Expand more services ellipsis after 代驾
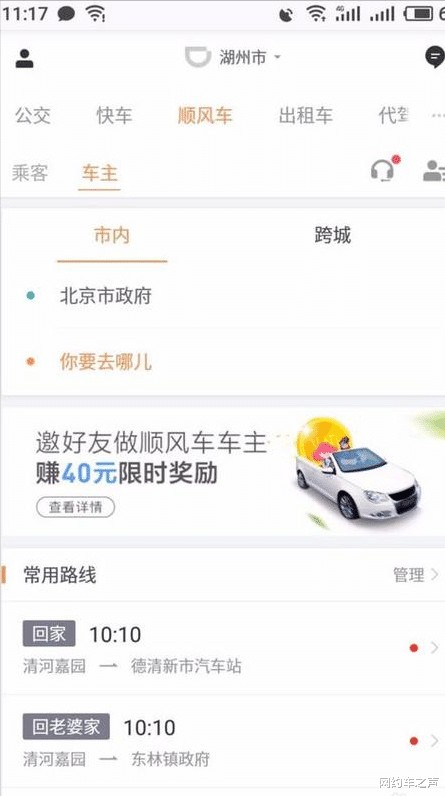 click(438, 116)
